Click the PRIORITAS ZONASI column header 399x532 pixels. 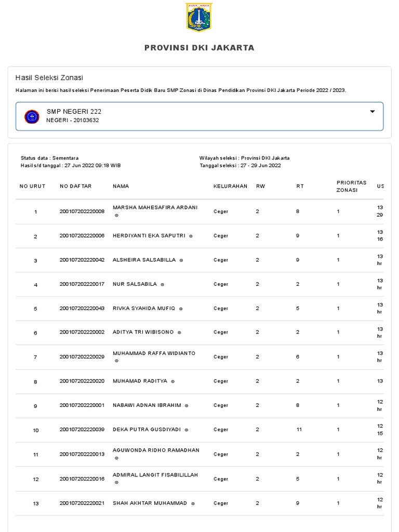pyautogui.click(x=351, y=186)
